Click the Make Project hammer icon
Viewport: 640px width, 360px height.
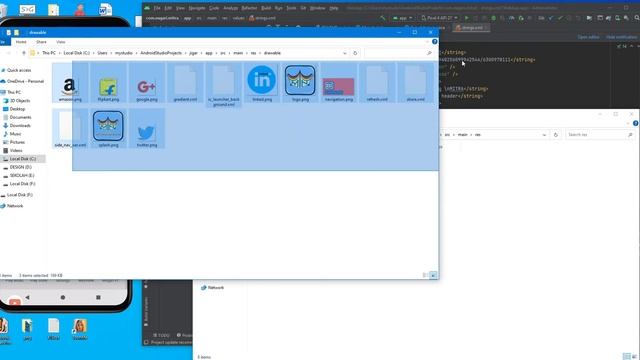[382, 18]
